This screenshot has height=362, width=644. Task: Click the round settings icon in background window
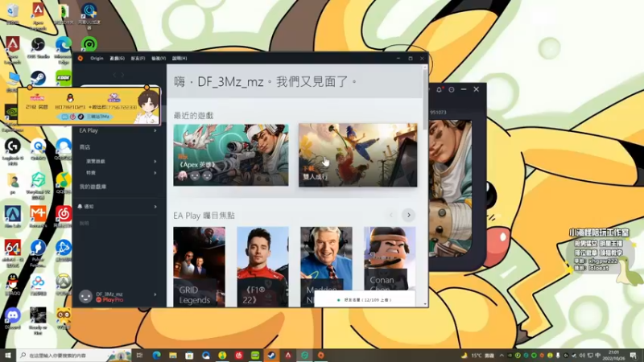(452, 89)
